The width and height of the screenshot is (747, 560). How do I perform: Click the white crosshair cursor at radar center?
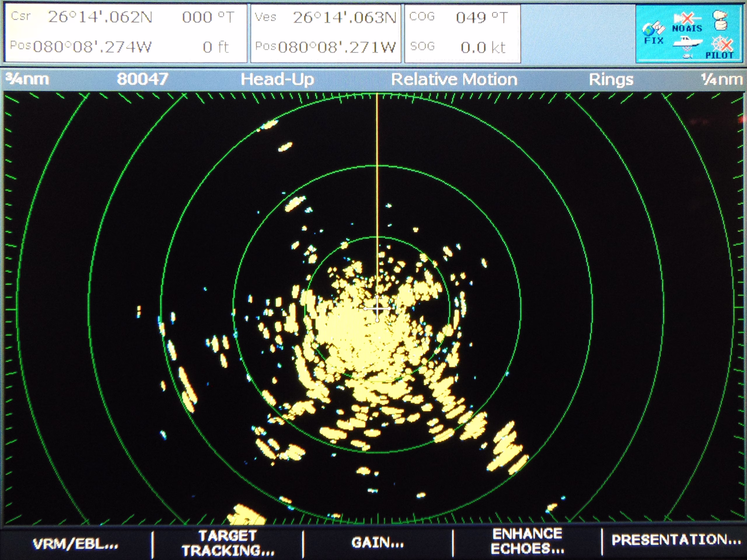coord(377,308)
